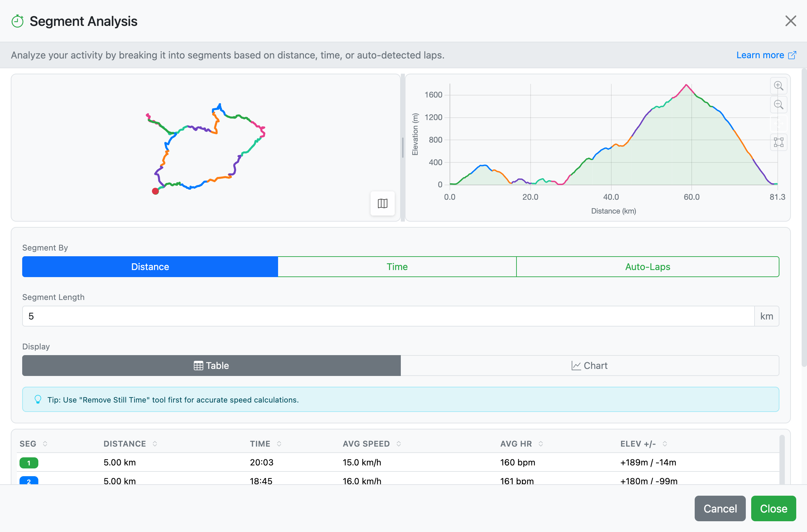
Task: Zoom out on the elevation chart
Action: pos(778,105)
